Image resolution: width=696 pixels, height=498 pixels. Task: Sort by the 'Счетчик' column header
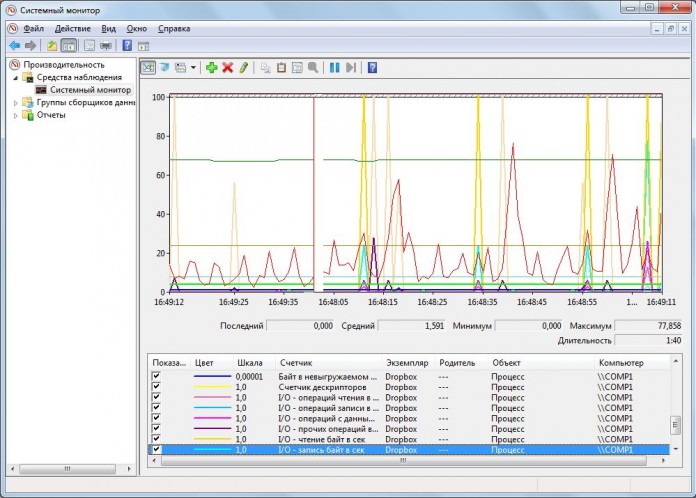point(295,362)
